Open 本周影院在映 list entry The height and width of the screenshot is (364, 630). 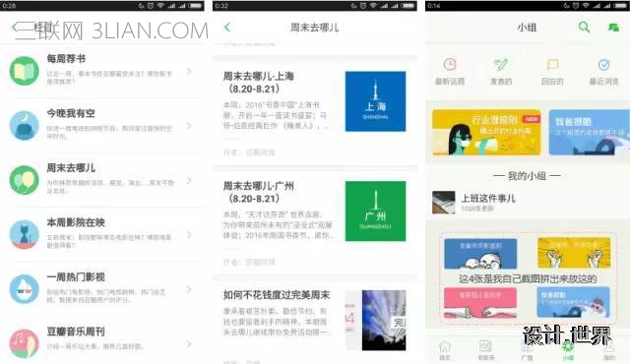[102, 235]
